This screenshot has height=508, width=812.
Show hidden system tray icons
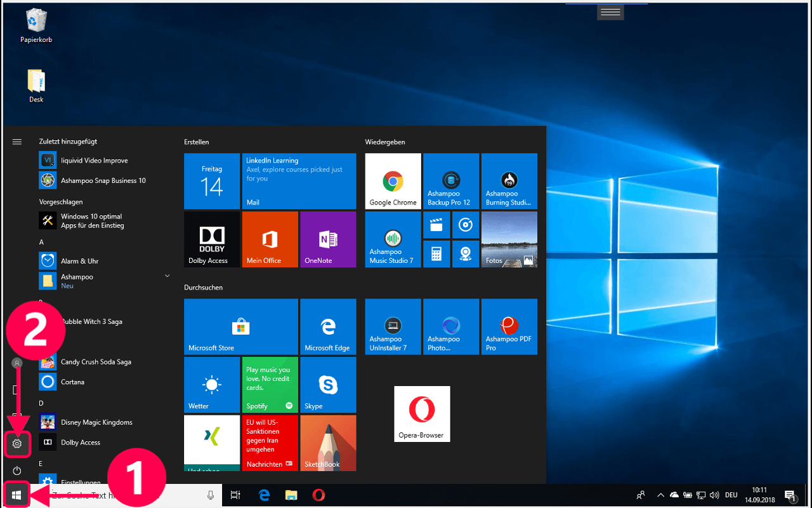point(660,495)
